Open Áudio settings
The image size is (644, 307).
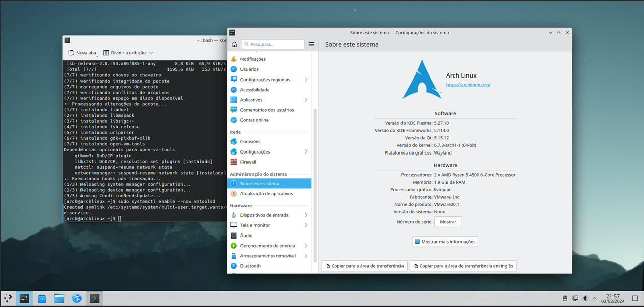click(x=270, y=236)
